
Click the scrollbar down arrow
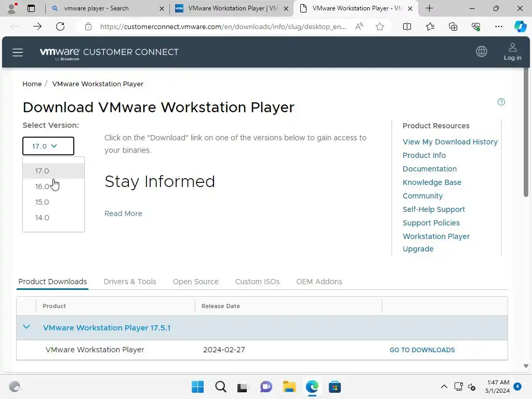coord(526,366)
